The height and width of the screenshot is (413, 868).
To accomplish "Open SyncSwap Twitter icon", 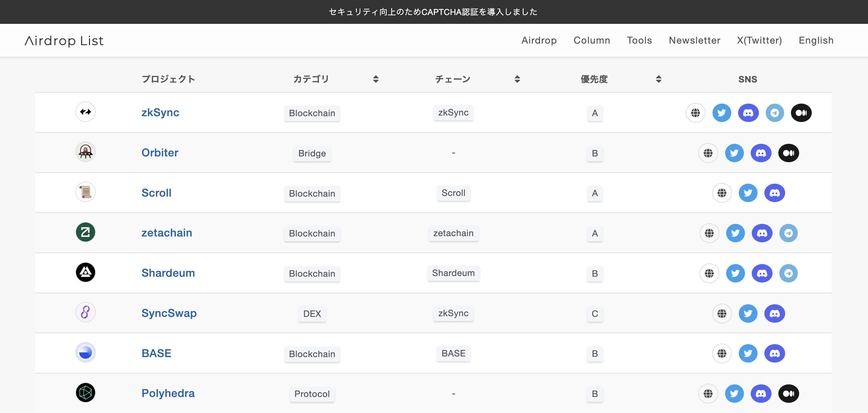I will pos(748,313).
